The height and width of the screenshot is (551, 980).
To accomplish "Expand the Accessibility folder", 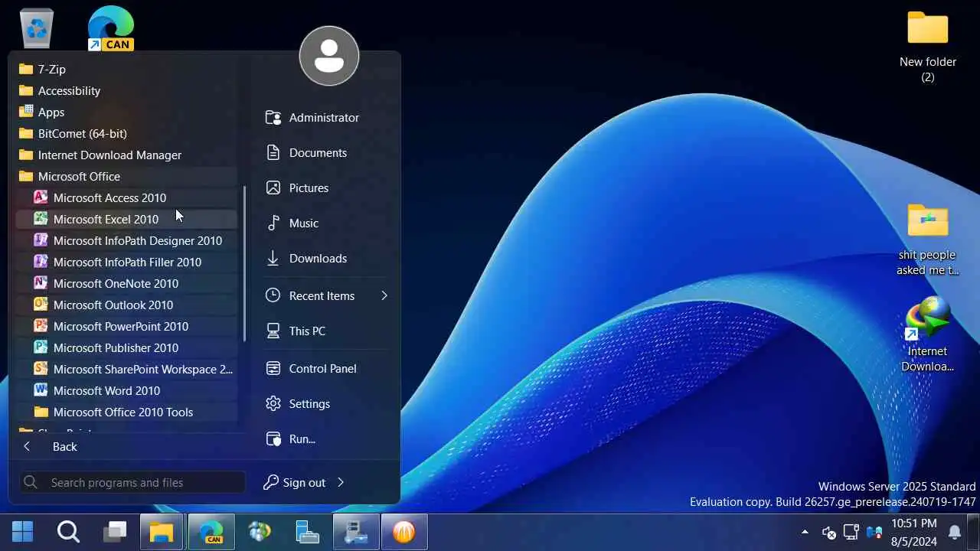I will [126, 90].
